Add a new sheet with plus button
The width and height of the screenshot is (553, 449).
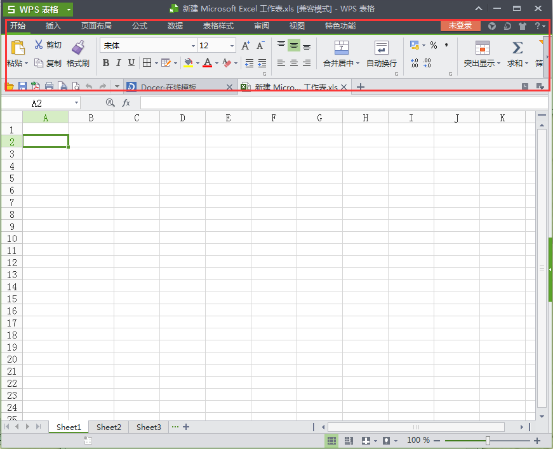[186, 427]
